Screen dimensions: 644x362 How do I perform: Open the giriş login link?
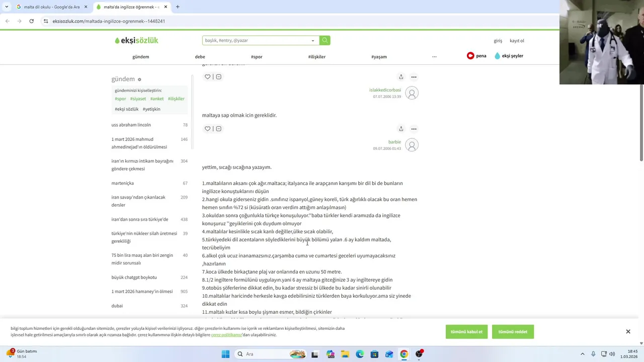(x=498, y=41)
